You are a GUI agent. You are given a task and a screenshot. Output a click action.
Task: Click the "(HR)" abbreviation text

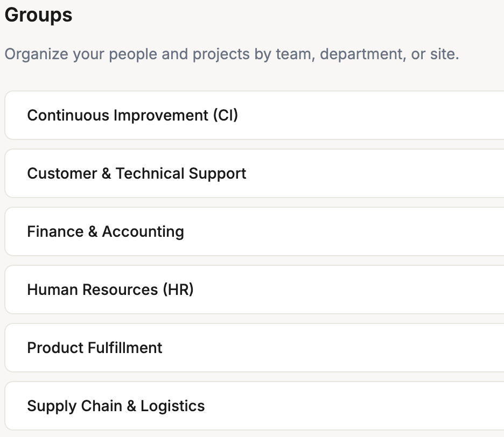pyautogui.click(x=178, y=290)
